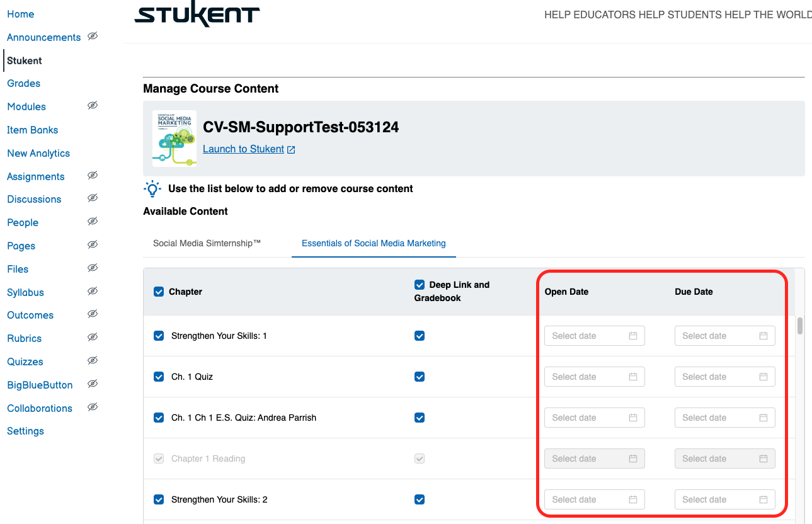
Task: Open Announcements navigation link
Action: coord(43,37)
